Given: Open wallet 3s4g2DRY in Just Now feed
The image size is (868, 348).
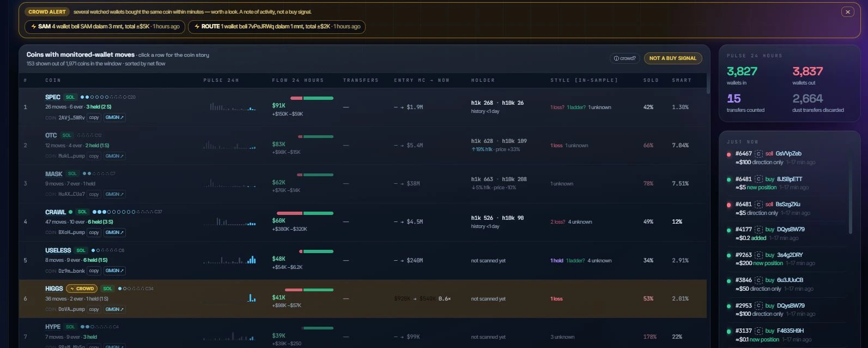Looking at the screenshot, I should 790,255.
